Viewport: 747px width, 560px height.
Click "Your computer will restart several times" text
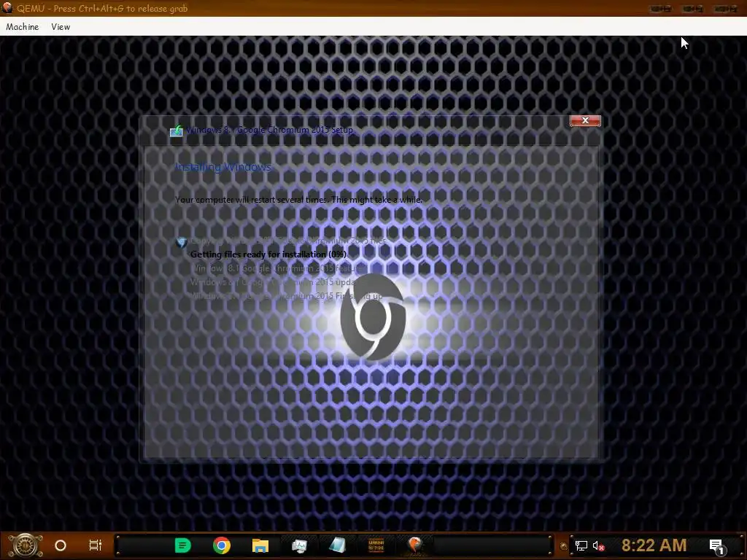(x=252, y=200)
